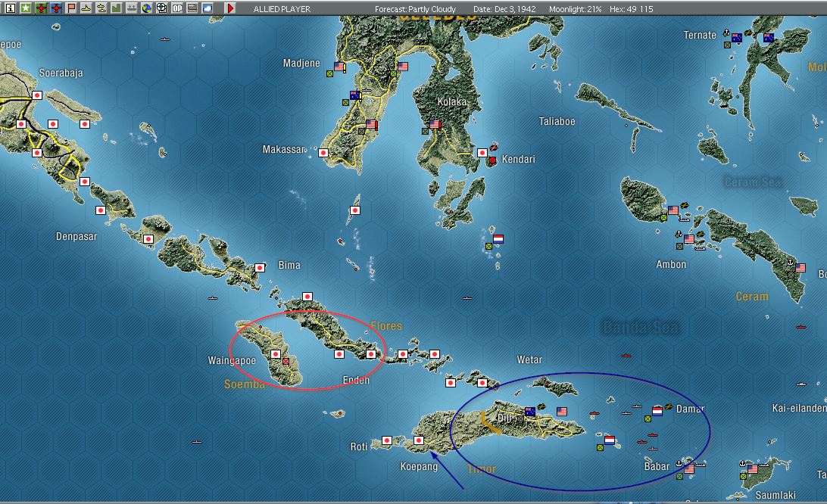Image resolution: width=827 pixels, height=504 pixels.
Task: Select task force ship north of Wetar
Action: pos(467,298)
